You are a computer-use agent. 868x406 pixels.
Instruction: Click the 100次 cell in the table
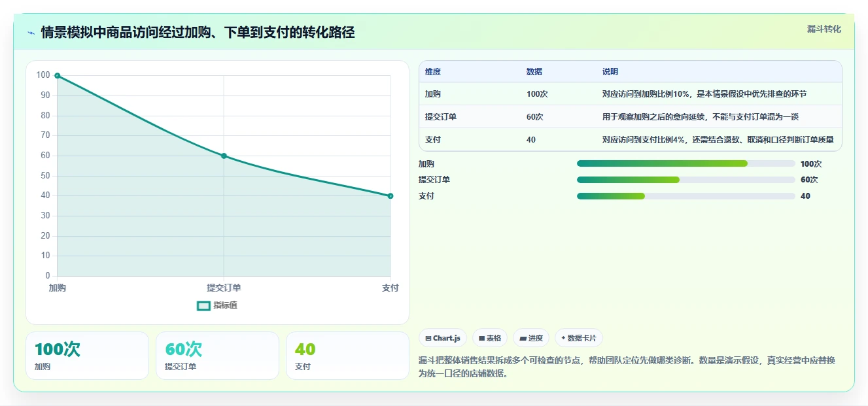(x=537, y=94)
